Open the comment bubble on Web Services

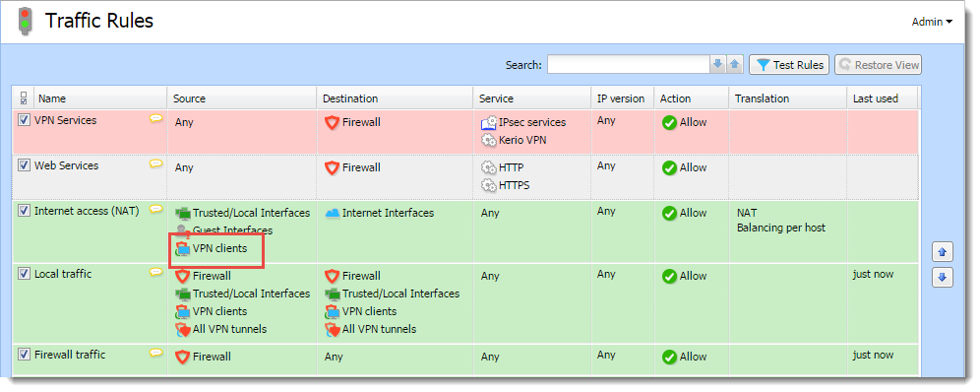[x=155, y=163]
